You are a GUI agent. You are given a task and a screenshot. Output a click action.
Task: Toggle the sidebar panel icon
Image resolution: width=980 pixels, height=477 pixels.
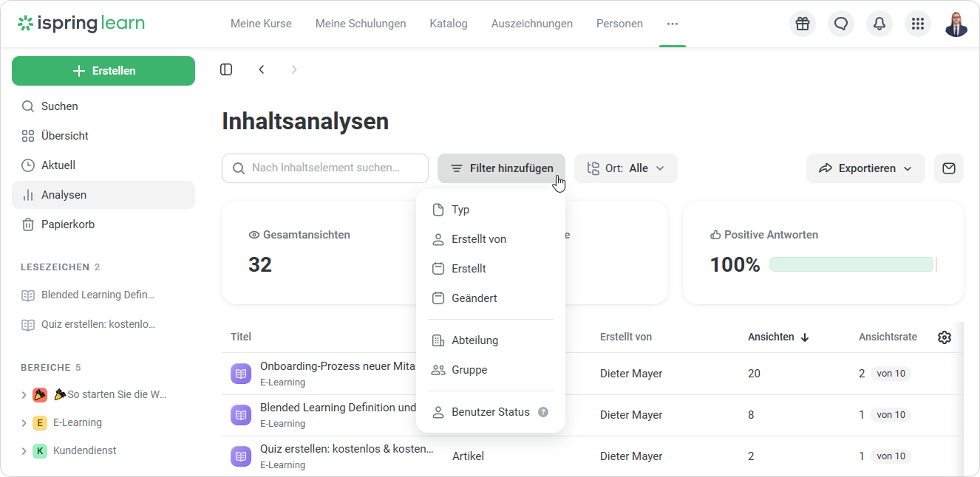tap(226, 69)
